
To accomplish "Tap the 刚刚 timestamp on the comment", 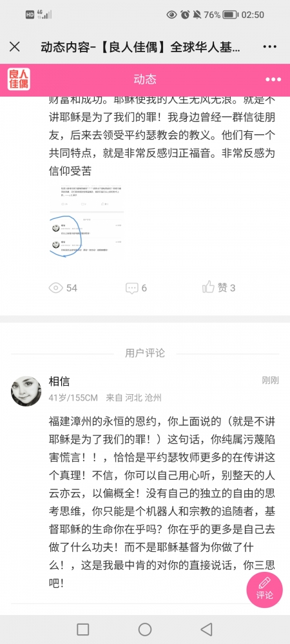I will coord(270,381).
